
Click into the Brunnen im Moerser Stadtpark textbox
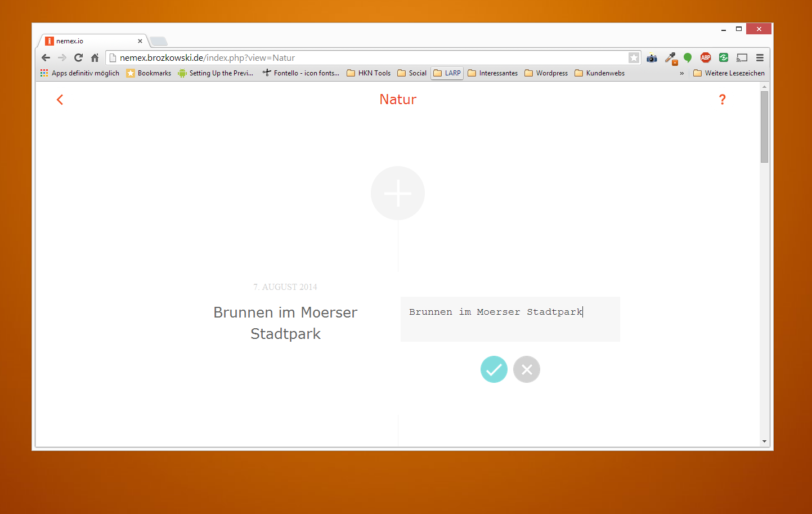(x=510, y=319)
